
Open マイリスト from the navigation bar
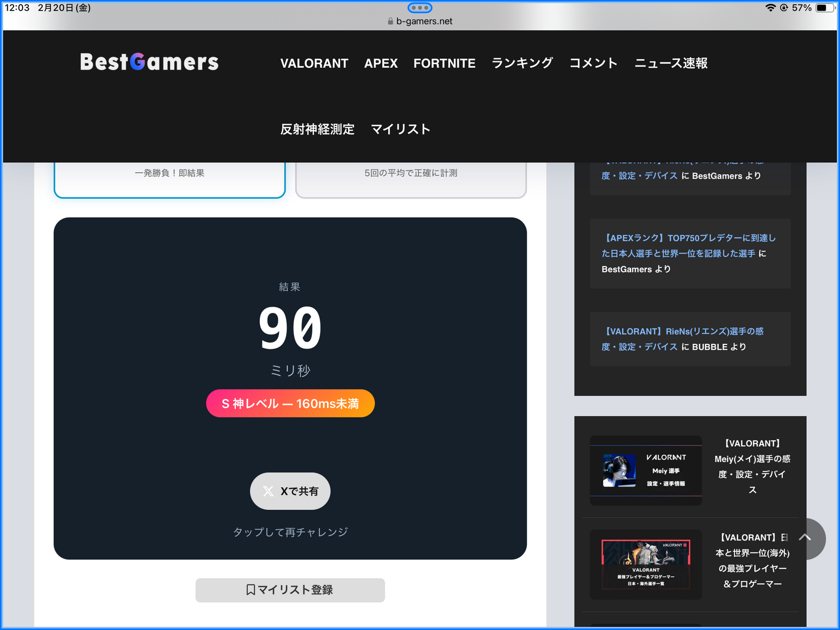401,129
